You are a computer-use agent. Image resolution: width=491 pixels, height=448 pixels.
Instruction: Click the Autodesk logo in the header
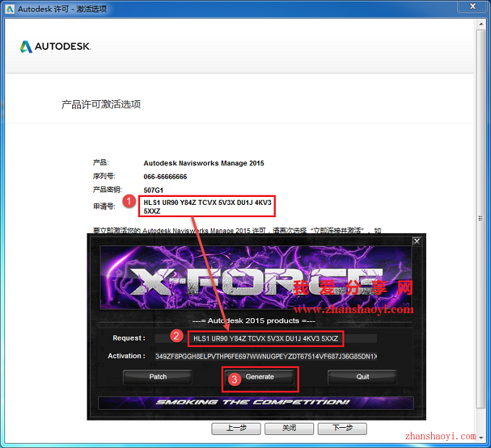point(56,47)
